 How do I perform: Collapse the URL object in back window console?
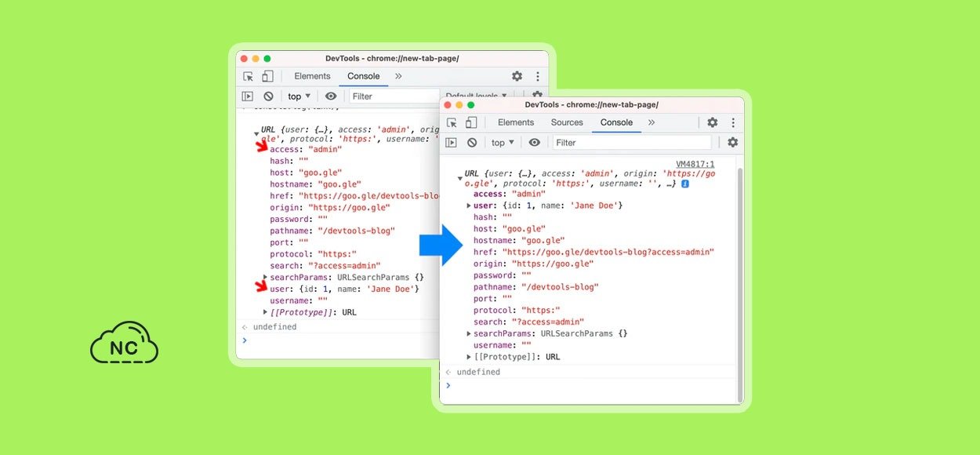tap(256, 134)
